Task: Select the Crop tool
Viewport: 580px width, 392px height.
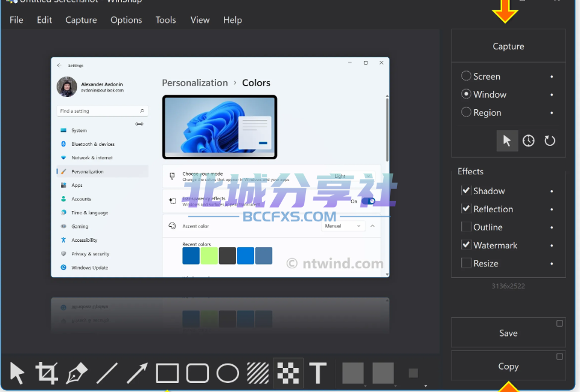Action: pos(46,373)
